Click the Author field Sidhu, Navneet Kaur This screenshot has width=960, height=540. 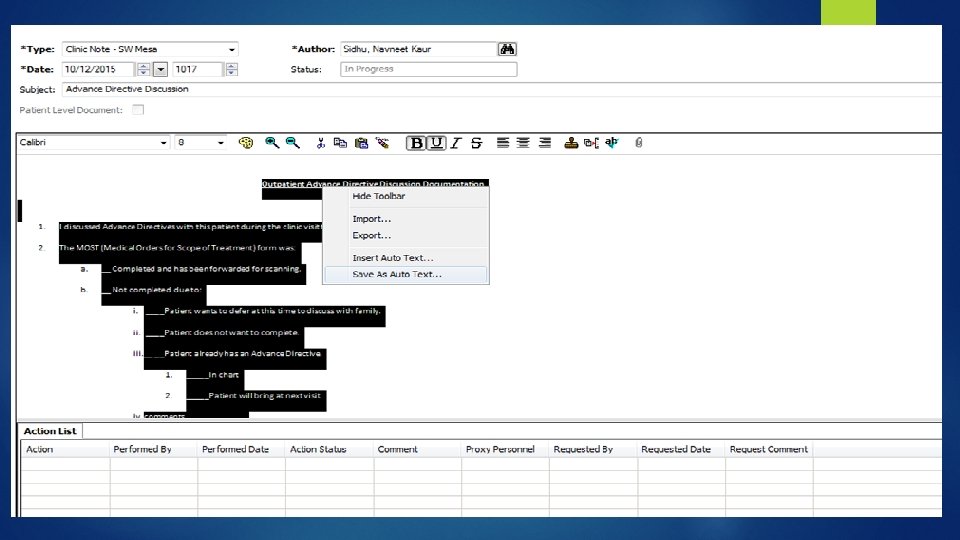tap(418, 49)
